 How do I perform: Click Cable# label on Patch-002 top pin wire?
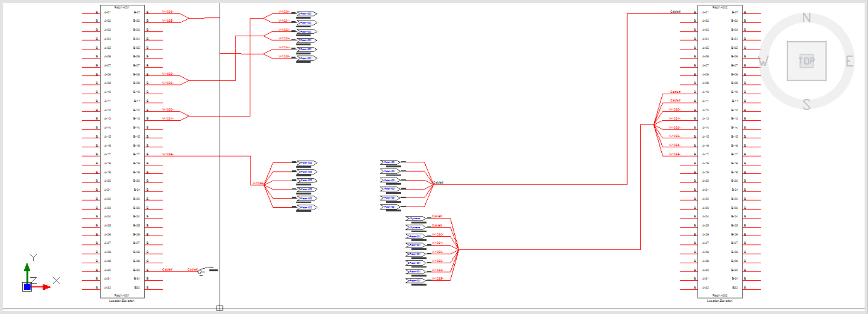pos(675,12)
